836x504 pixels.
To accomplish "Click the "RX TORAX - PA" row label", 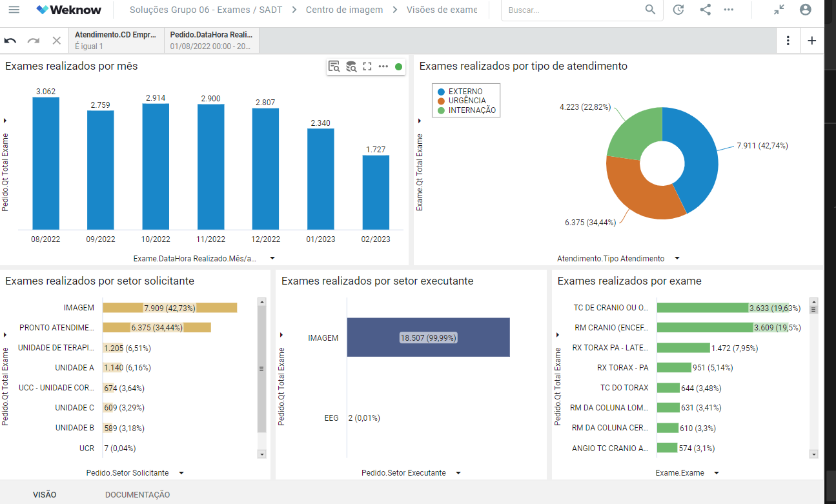I will tap(623, 368).
